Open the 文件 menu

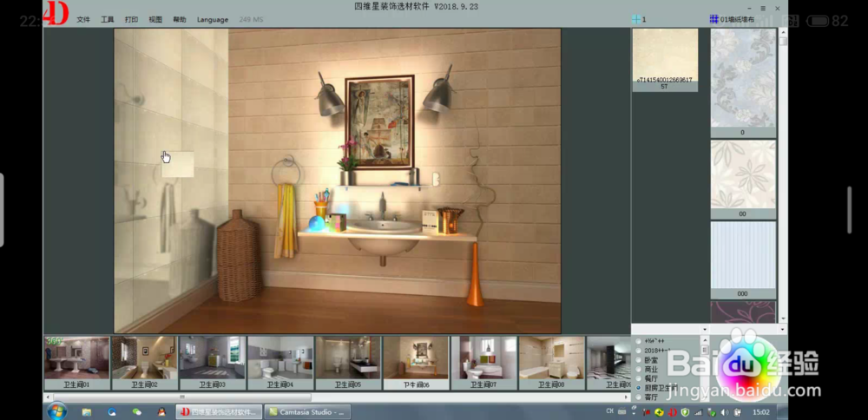83,19
